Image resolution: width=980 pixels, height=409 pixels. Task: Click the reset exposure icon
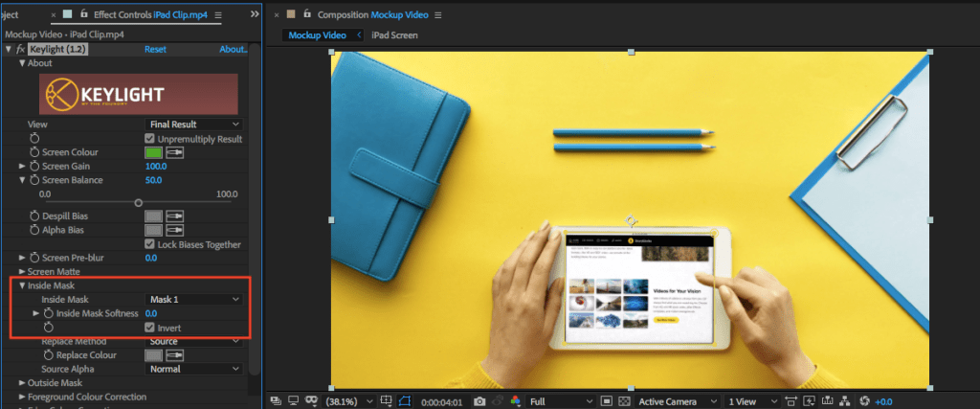click(866, 401)
